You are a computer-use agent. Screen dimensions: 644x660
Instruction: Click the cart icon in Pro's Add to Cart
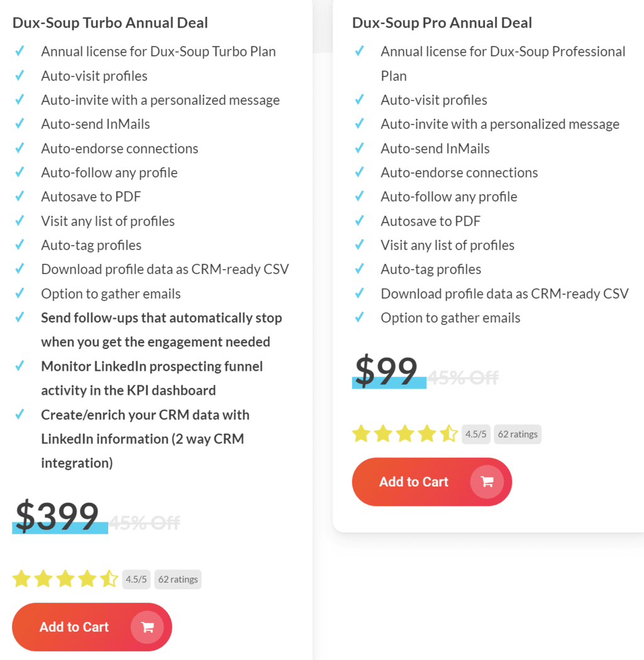(x=487, y=482)
